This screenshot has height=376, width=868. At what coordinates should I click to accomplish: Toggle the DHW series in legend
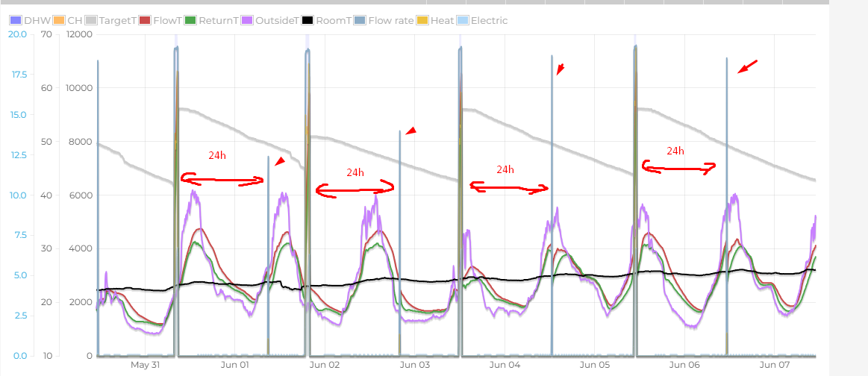tap(34, 21)
